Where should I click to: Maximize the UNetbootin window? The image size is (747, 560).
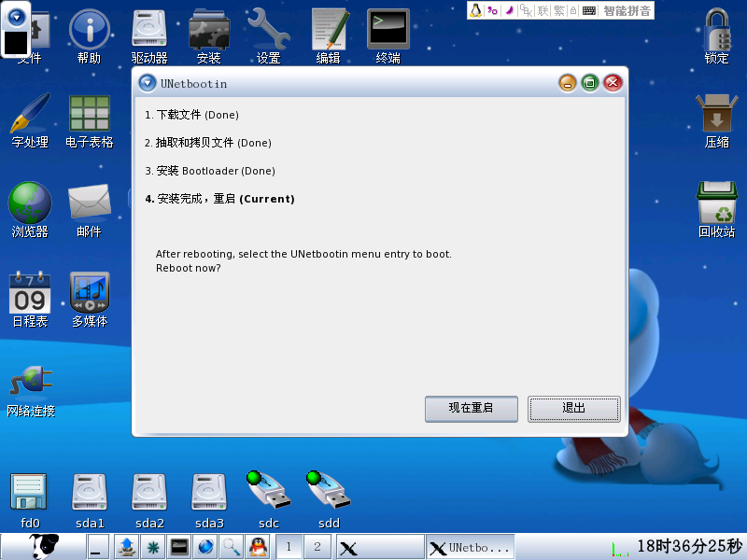590,83
